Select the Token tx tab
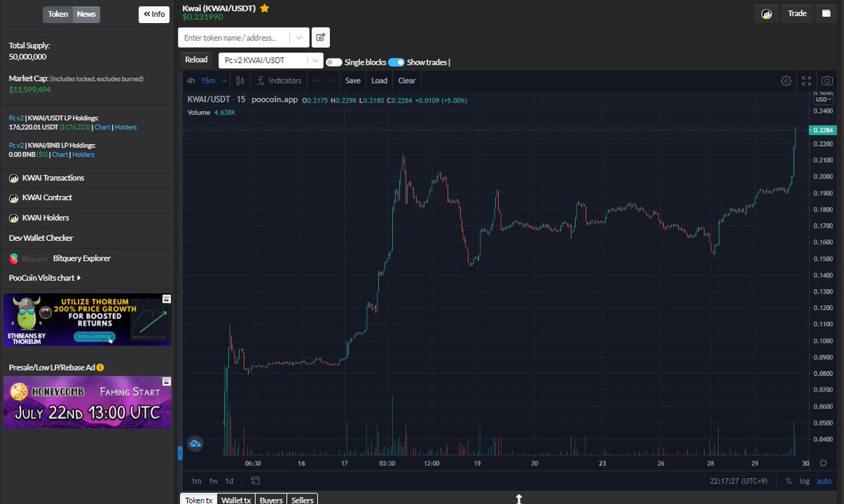Image resolution: width=844 pixels, height=504 pixels. [198, 499]
